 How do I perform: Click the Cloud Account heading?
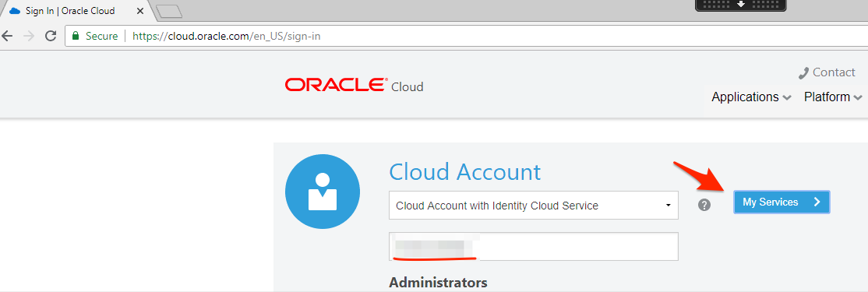(x=464, y=172)
